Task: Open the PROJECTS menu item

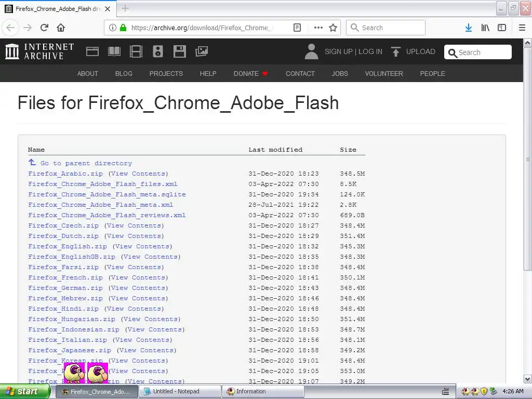Action: click(166, 73)
